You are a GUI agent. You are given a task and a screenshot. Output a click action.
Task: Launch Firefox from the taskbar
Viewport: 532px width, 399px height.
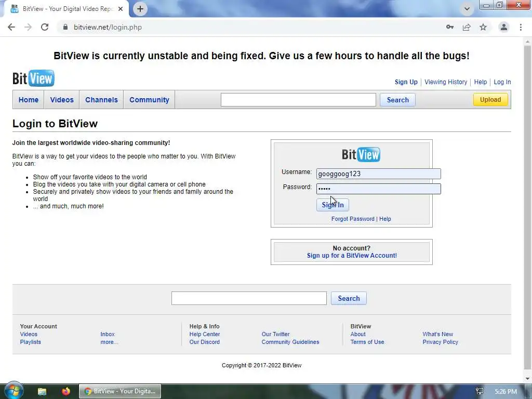click(66, 391)
